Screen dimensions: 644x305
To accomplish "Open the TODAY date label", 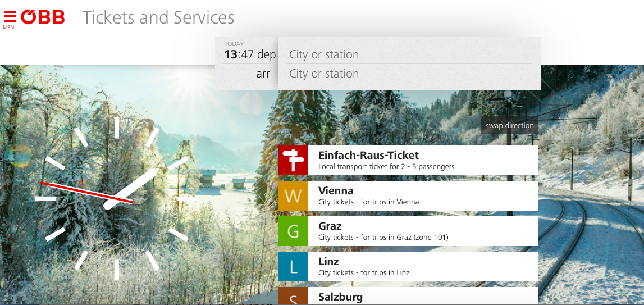I will 234,44.
